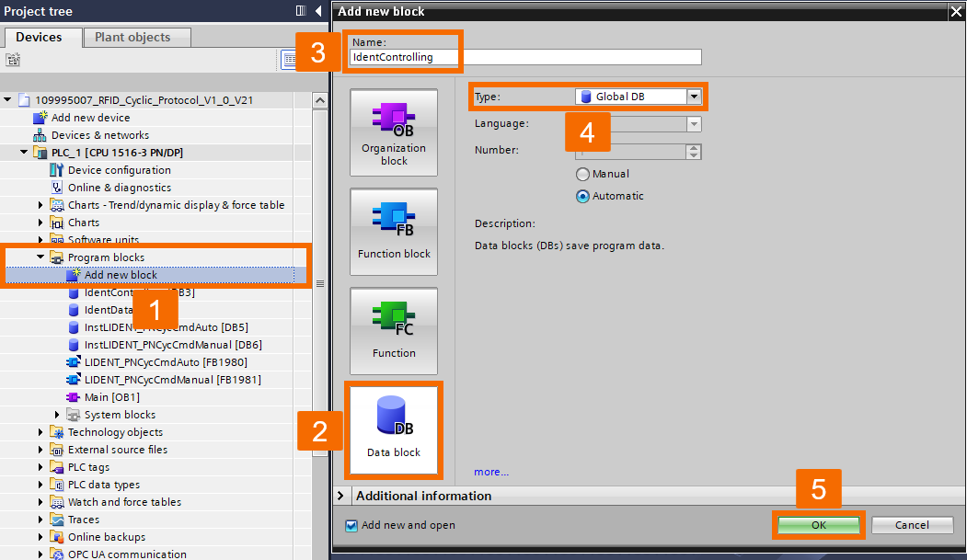Click the PLC data types folder icon
Image resolution: width=967 pixels, height=560 pixels.
tap(57, 485)
